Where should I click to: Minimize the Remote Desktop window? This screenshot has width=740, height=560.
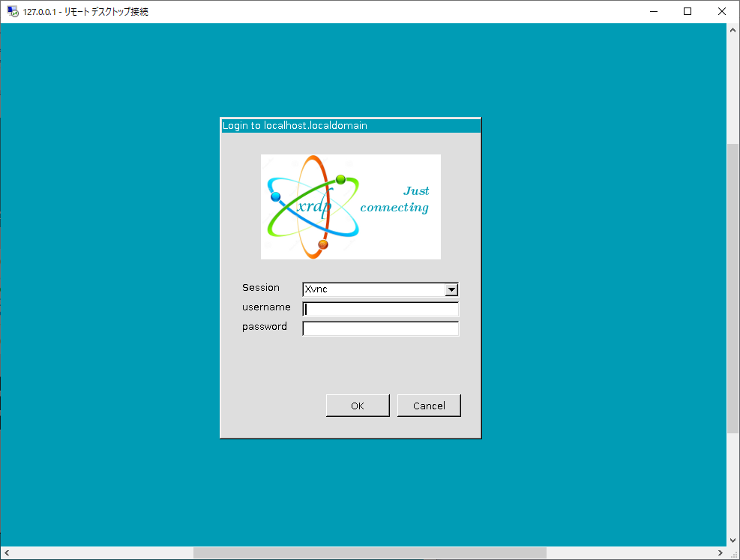pos(653,11)
